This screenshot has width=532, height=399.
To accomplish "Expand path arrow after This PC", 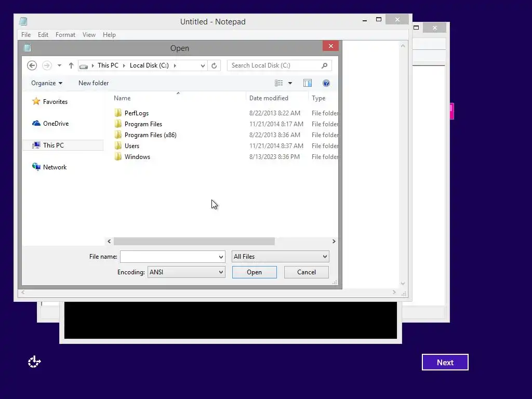I will [x=124, y=65].
